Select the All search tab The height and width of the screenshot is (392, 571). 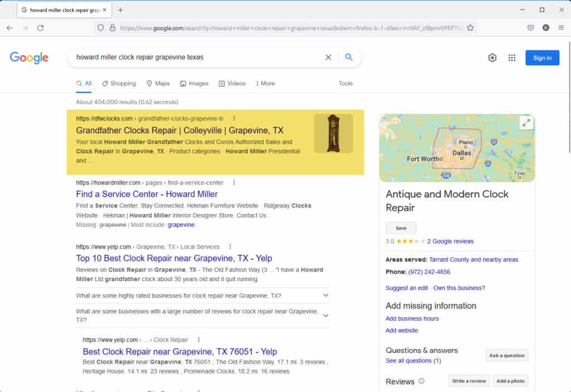tap(84, 84)
